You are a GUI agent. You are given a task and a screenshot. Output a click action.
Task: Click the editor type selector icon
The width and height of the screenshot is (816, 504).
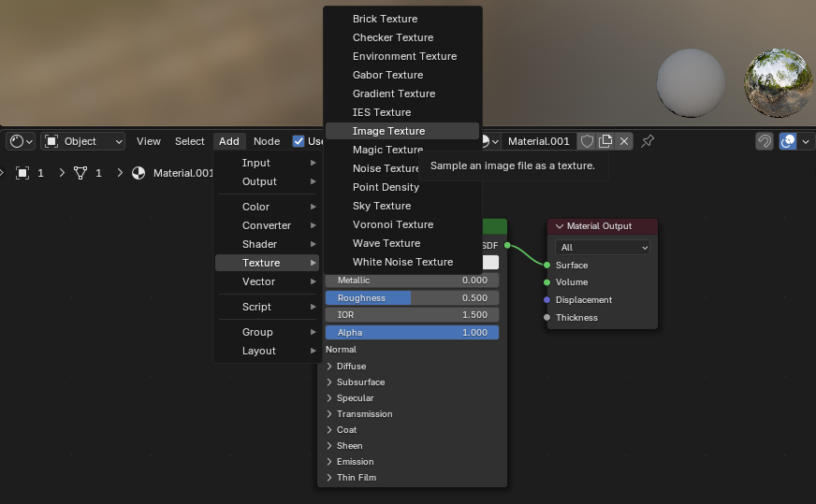[x=20, y=141]
